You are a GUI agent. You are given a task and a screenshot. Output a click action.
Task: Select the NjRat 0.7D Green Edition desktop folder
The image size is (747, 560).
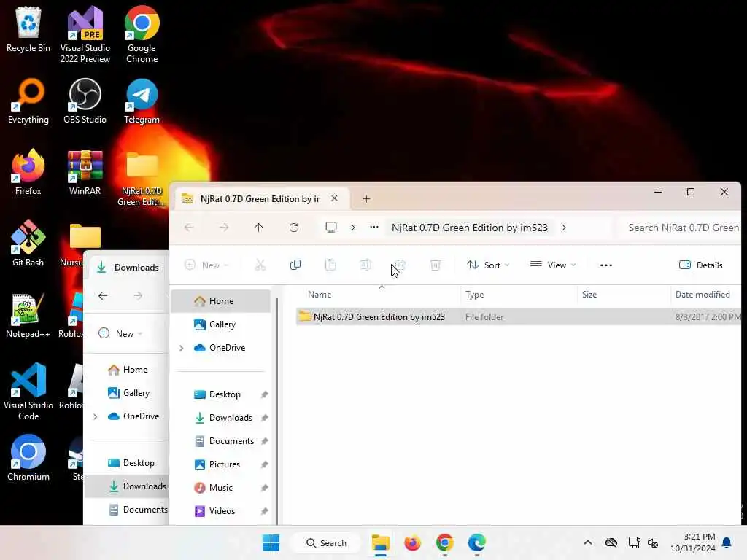tap(142, 178)
